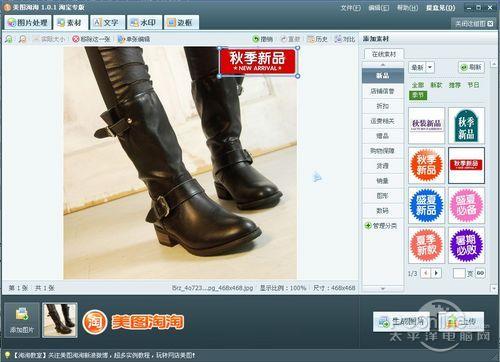This screenshot has height=362, width=500.
Task: Open 单张编辑 single image editing
Action: tap(134, 39)
